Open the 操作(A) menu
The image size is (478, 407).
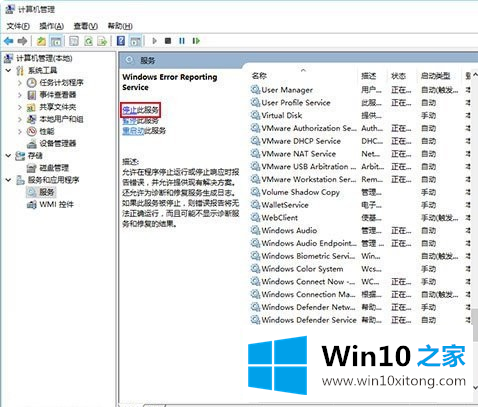point(51,26)
